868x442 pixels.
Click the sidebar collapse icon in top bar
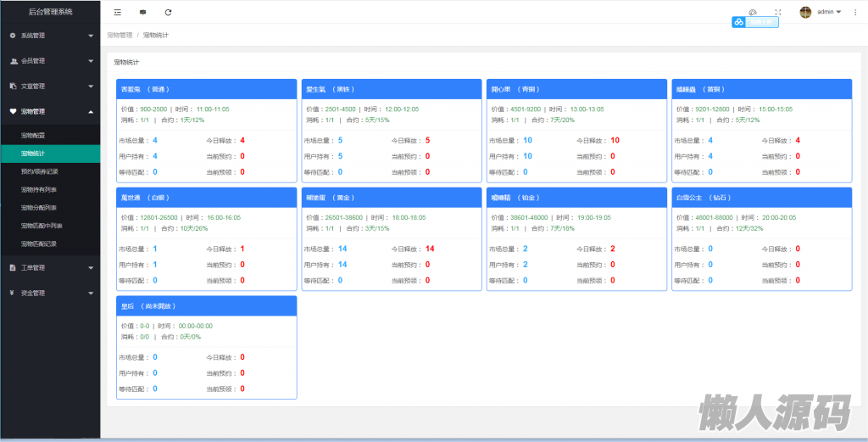click(x=117, y=13)
